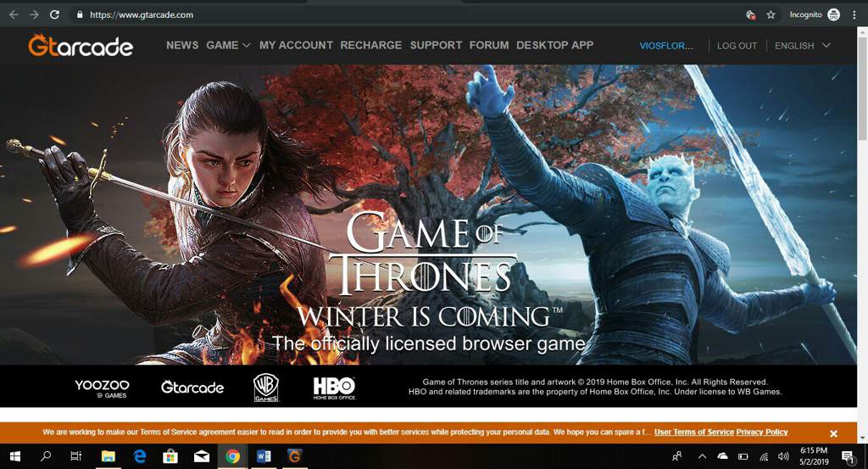This screenshot has width=868, height=469.
Task: Visit the FORUM page
Action: (x=489, y=46)
